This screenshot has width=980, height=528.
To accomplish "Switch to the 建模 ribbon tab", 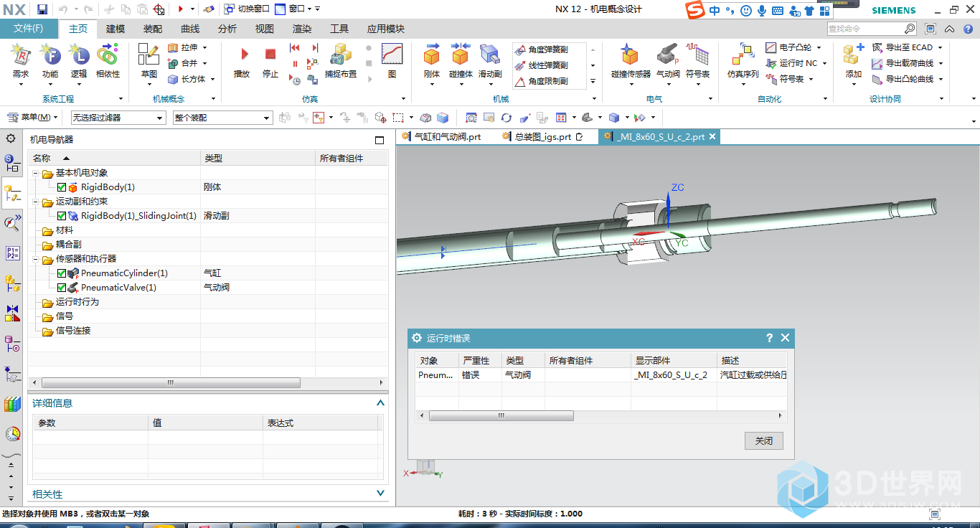I will (x=115, y=29).
